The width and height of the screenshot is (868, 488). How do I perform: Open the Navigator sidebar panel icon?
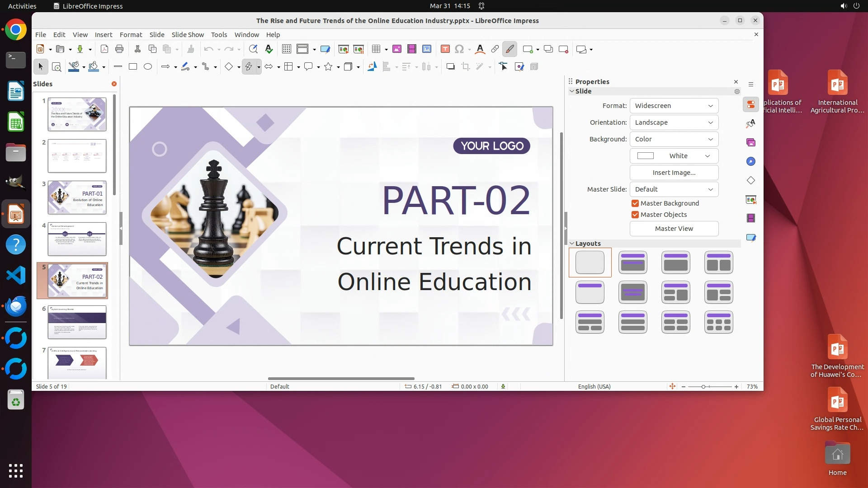click(x=751, y=161)
